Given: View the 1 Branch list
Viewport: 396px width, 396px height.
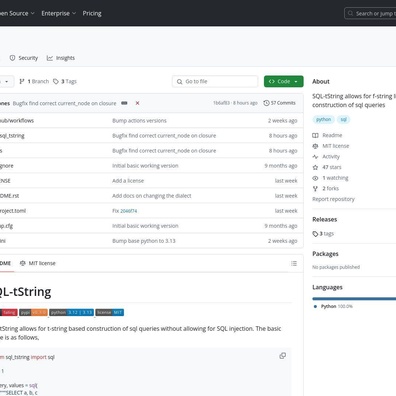Looking at the screenshot, I should pyautogui.click(x=34, y=81).
